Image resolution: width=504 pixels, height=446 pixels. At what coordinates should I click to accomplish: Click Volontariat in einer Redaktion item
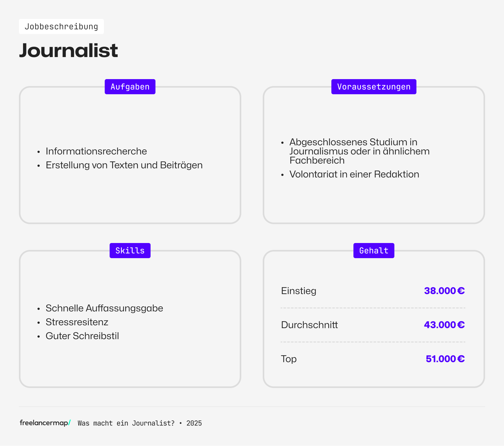[354, 174]
